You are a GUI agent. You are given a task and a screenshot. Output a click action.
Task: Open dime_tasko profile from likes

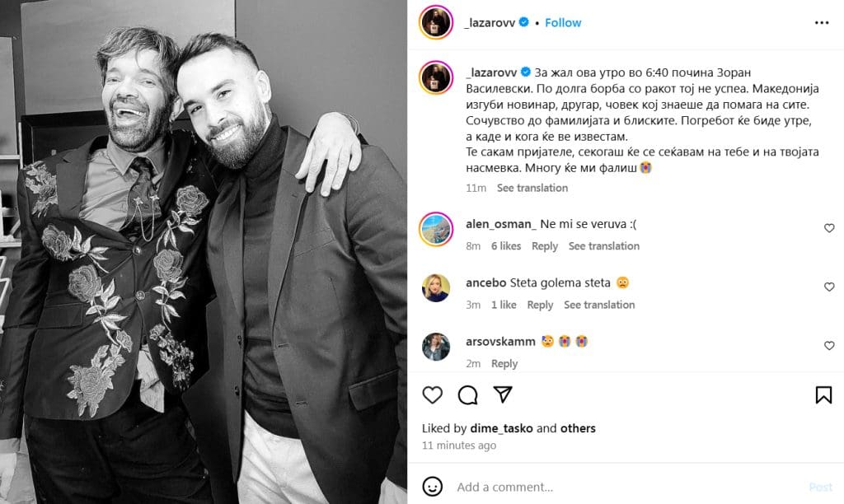click(x=501, y=428)
